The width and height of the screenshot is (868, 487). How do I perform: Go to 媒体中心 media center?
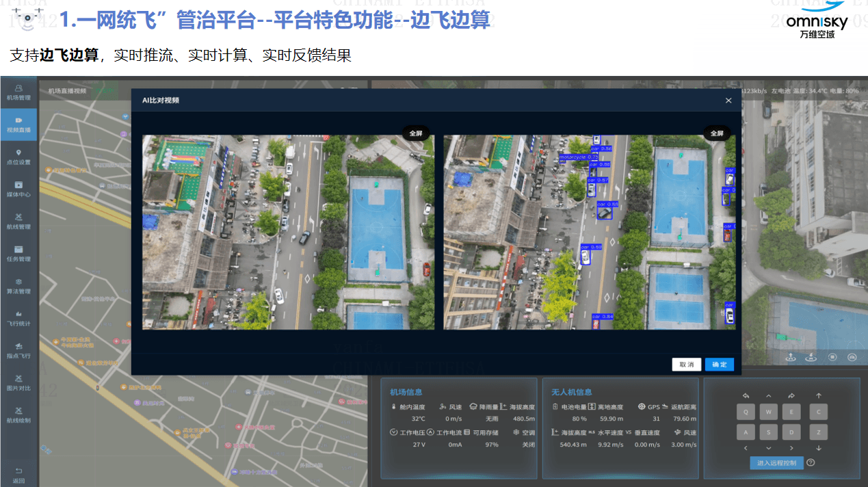tap(18, 189)
